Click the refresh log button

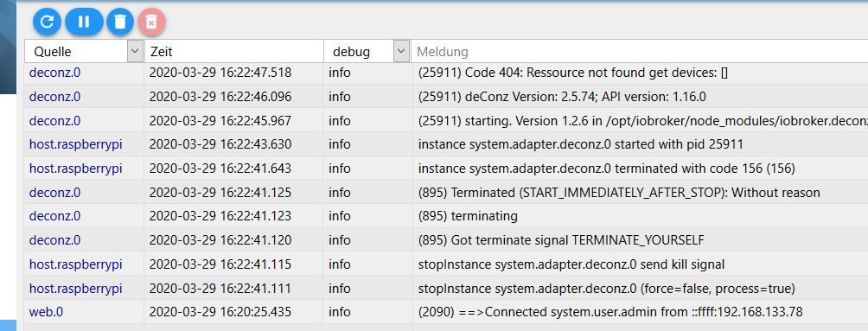pyautogui.click(x=47, y=22)
